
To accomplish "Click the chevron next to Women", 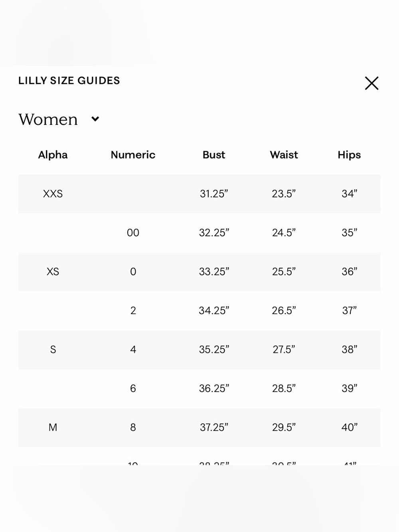I will [x=95, y=119].
